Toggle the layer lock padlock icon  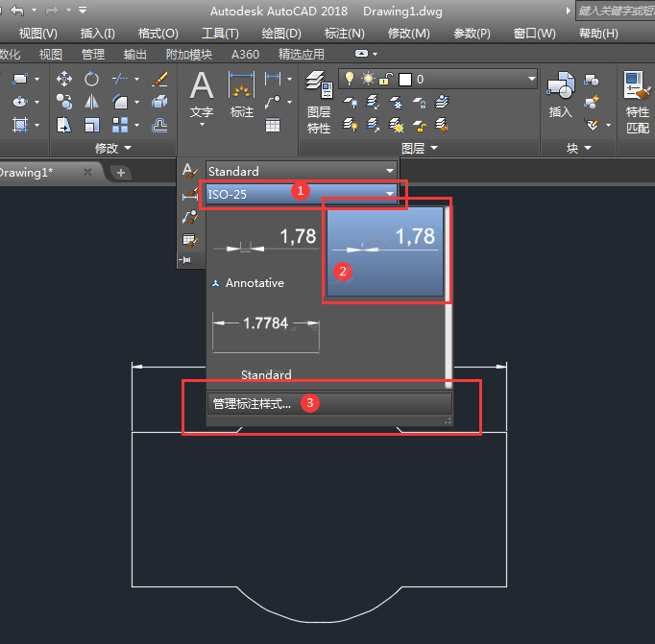point(387,79)
